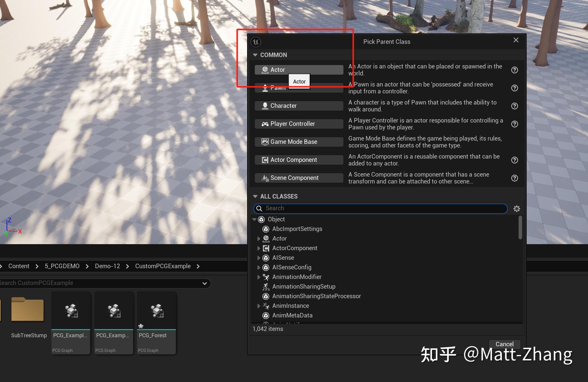588x382 pixels.
Task: Select the Actor parent class button
Action: click(x=299, y=69)
